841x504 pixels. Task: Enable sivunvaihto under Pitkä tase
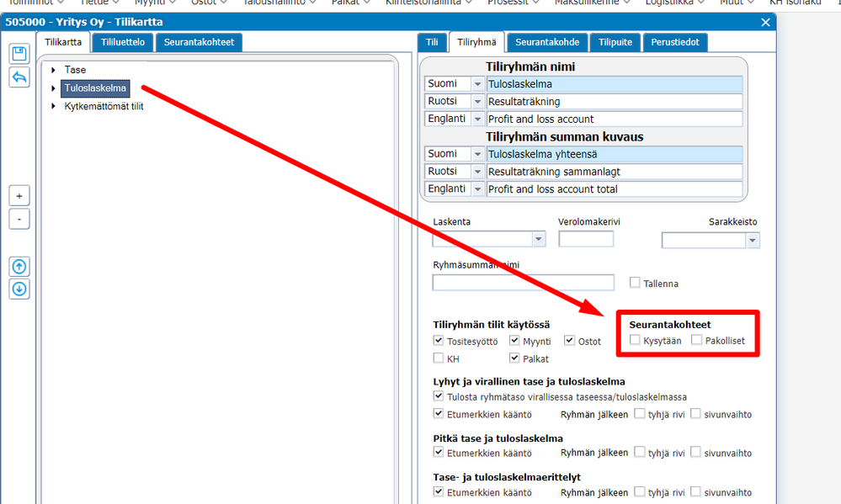(x=695, y=452)
